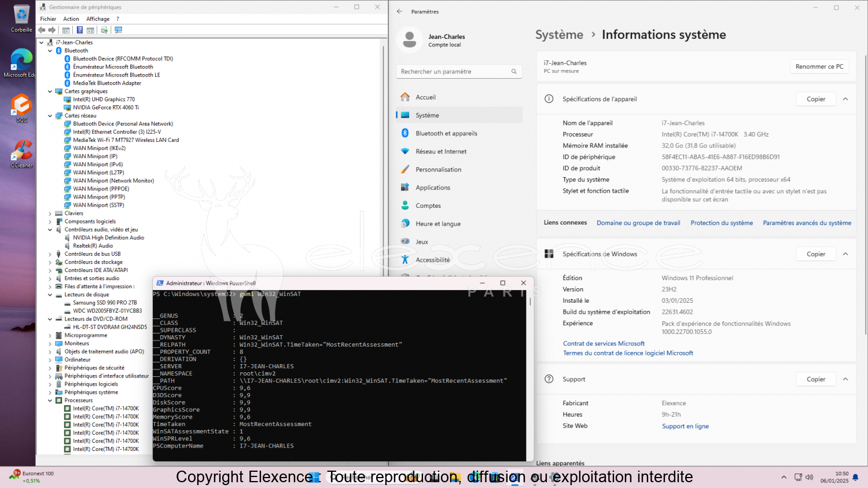Click the Renommer ce PC button

(819, 67)
